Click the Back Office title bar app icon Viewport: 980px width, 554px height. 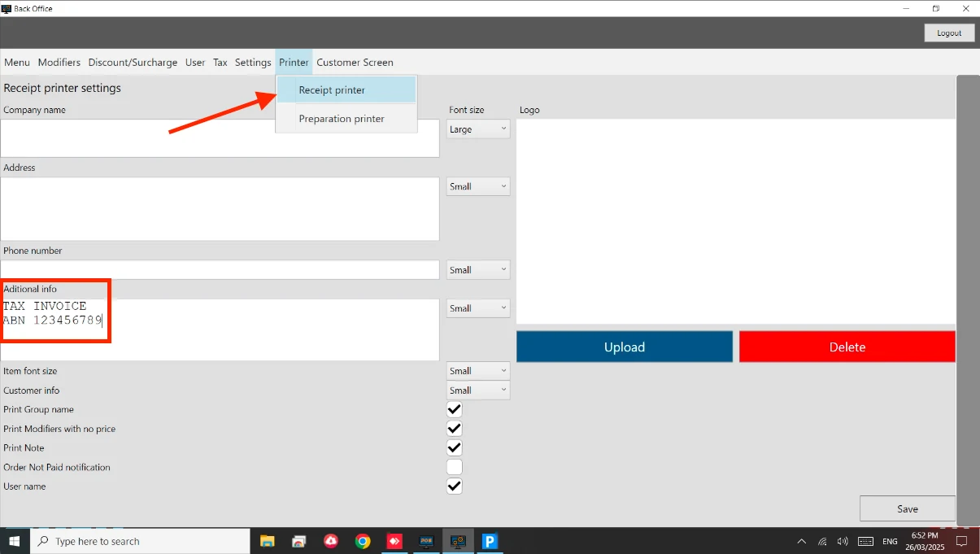7,8
